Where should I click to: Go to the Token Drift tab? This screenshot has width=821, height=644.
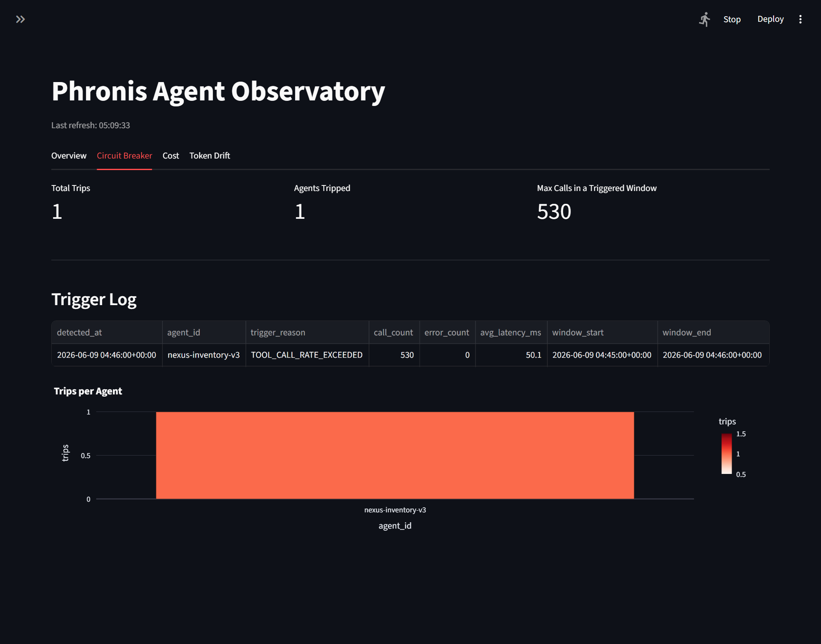pyautogui.click(x=210, y=156)
